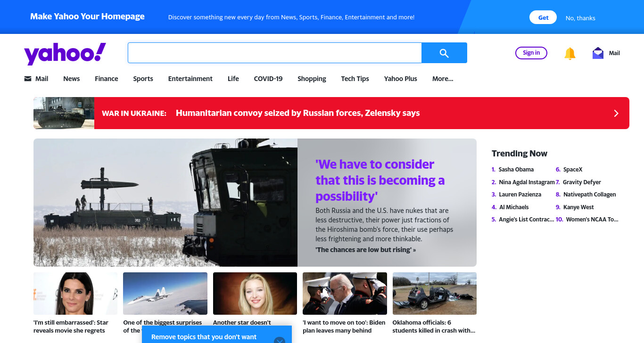Read Oklahoma officials crash headline
Viewport: 644px width, 343px height.
pyautogui.click(x=434, y=327)
